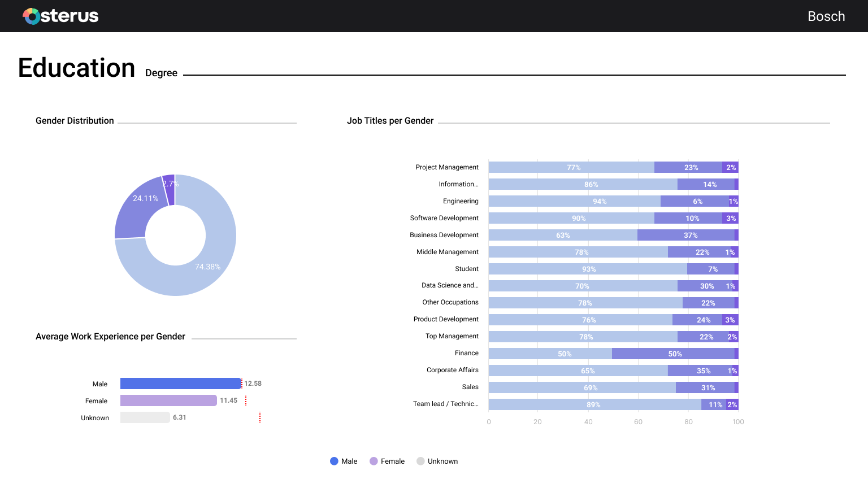This screenshot has height=488, width=868.
Task: Click the Sales row label
Action: coord(470,387)
